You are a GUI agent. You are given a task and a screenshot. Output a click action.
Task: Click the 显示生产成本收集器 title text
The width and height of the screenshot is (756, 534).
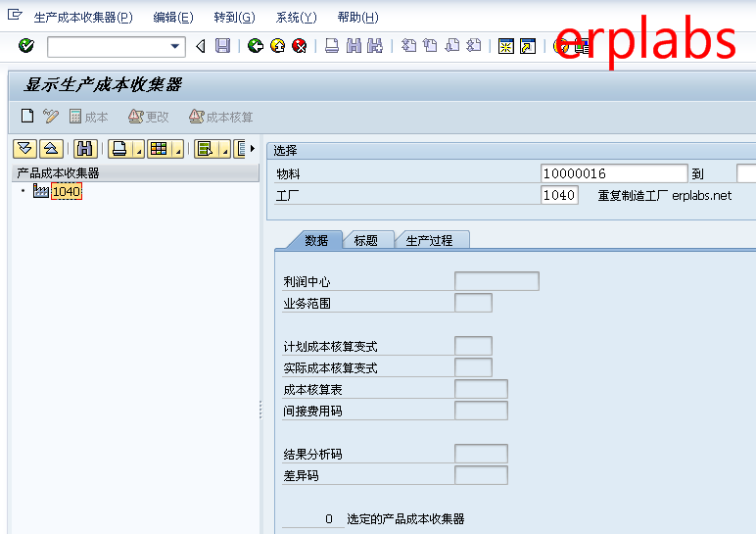(103, 85)
